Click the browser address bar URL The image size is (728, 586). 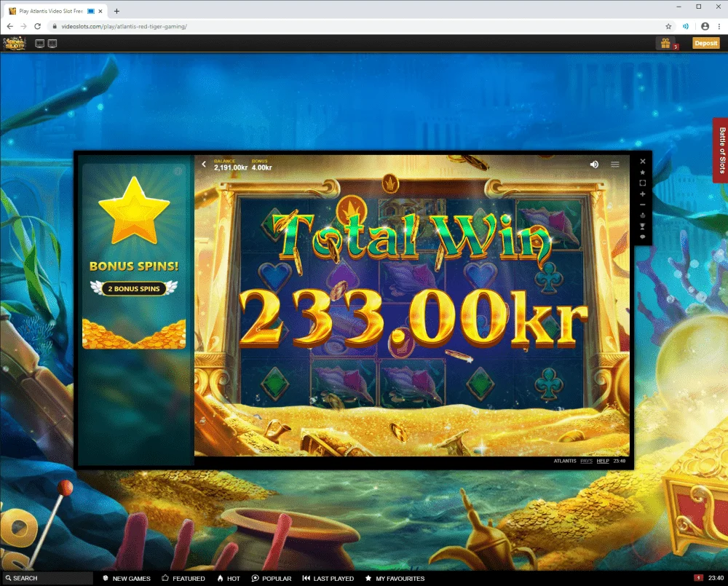[x=124, y=26]
